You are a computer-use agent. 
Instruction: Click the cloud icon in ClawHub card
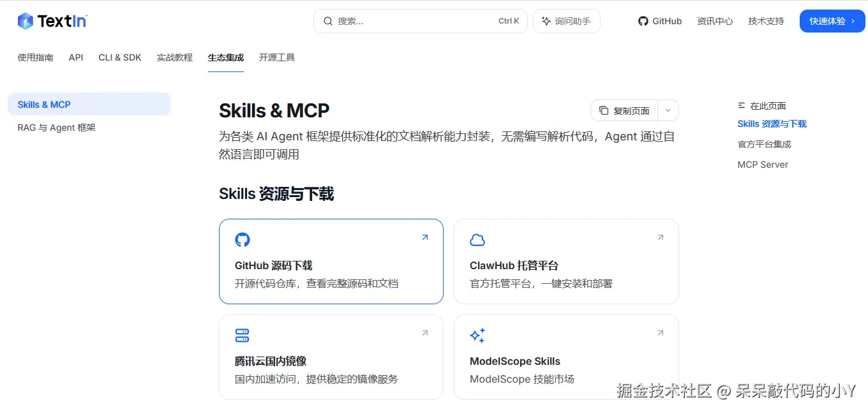pos(477,240)
